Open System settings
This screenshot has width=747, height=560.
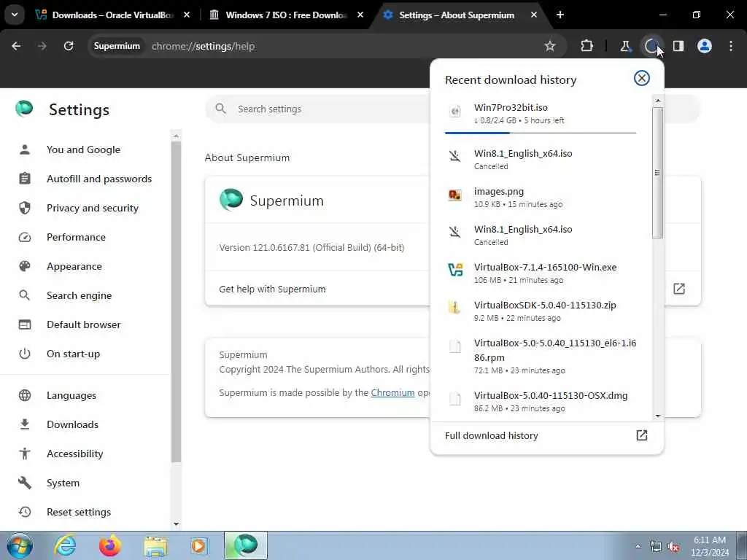(x=63, y=483)
